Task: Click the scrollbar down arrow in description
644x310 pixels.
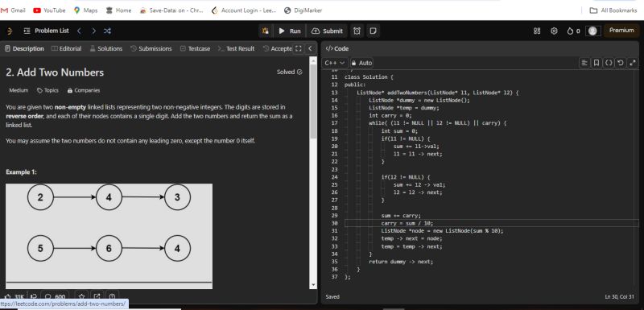Action: click(313, 285)
